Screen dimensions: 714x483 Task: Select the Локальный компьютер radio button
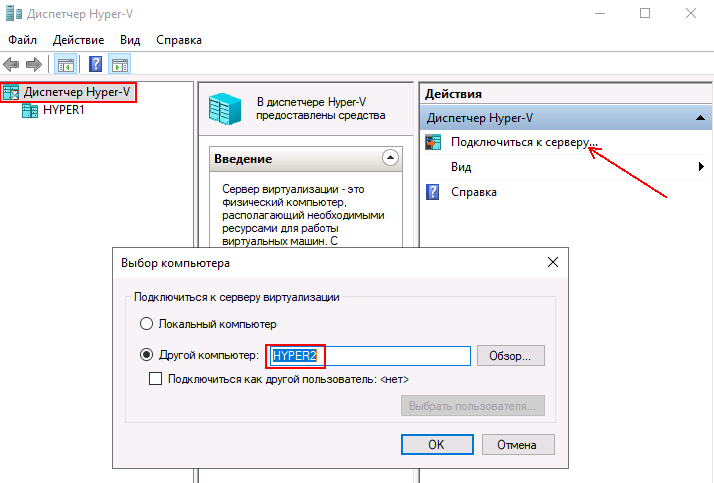[146, 324]
